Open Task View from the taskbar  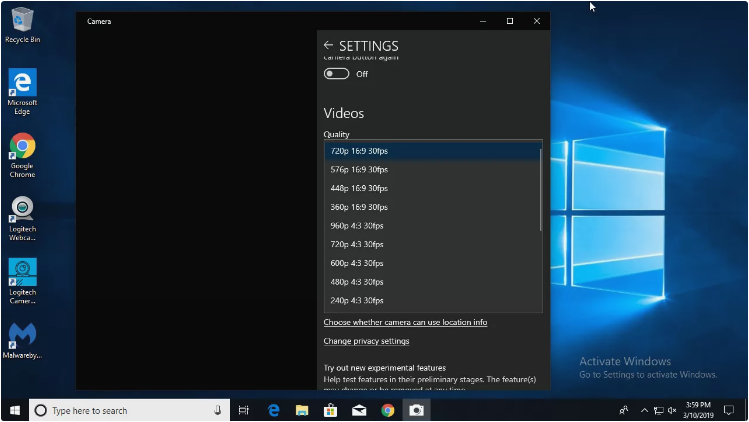244,410
